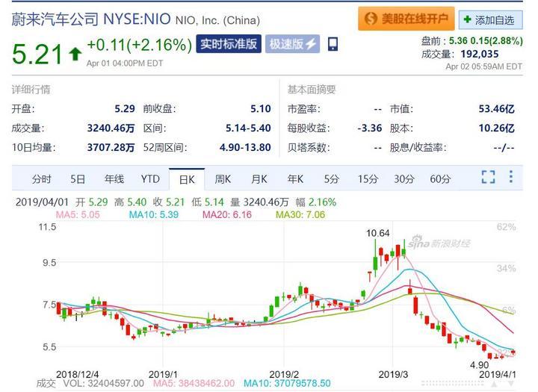The image size is (538, 392).
Task: Click the volume MA10: 37079578.50 label
Action: [x=287, y=383]
